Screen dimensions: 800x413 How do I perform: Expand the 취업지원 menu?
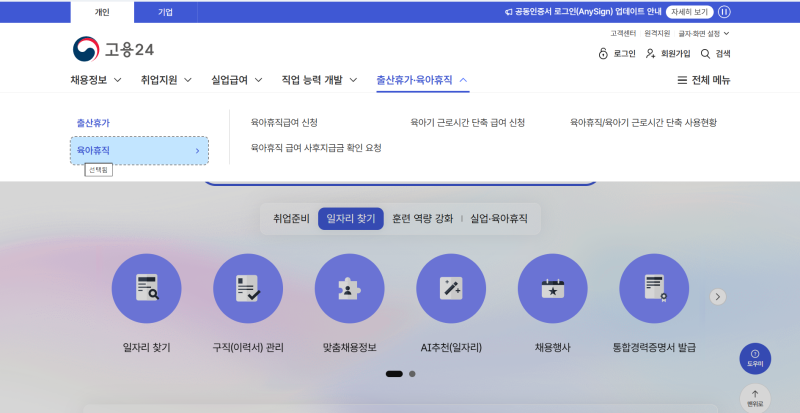click(x=166, y=80)
